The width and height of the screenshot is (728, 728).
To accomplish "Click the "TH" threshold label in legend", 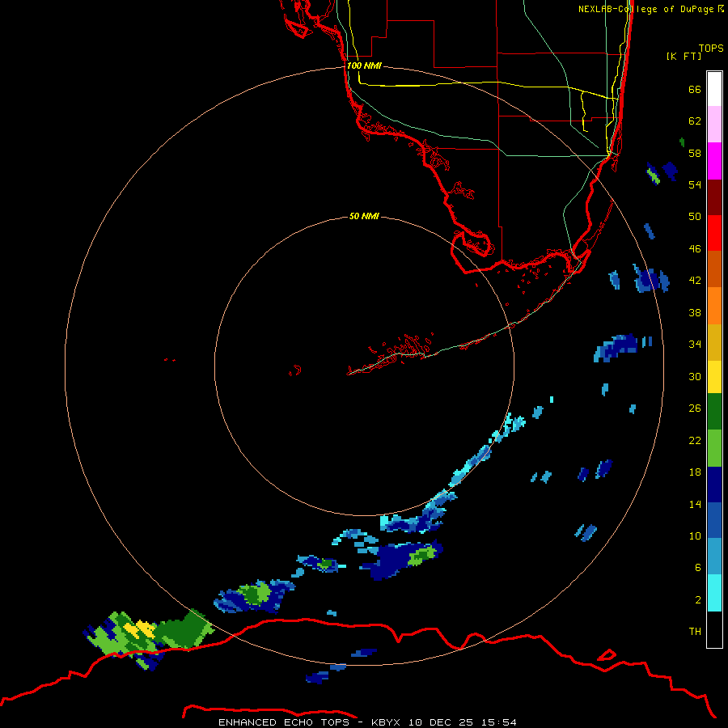I will point(695,632).
